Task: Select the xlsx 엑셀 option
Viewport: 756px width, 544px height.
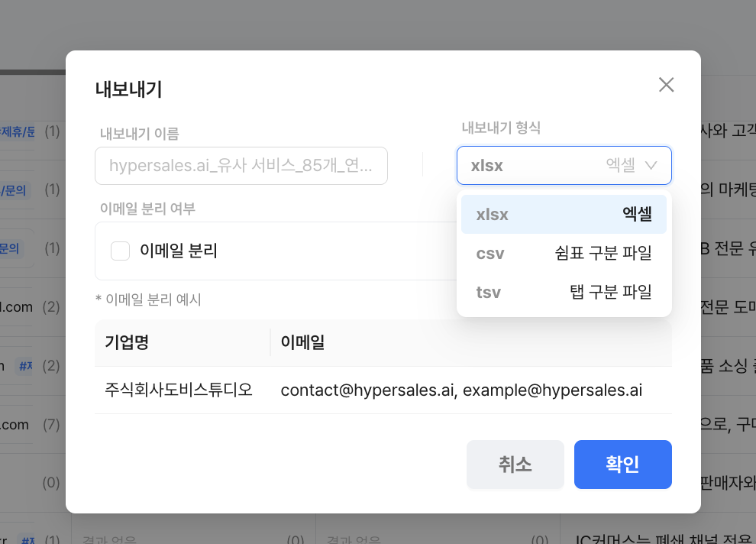Action: tap(564, 215)
